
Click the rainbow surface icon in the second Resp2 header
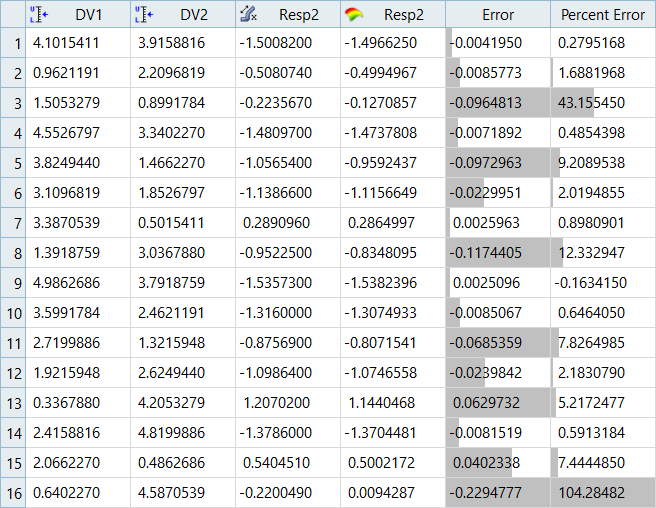[x=353, y=15]
